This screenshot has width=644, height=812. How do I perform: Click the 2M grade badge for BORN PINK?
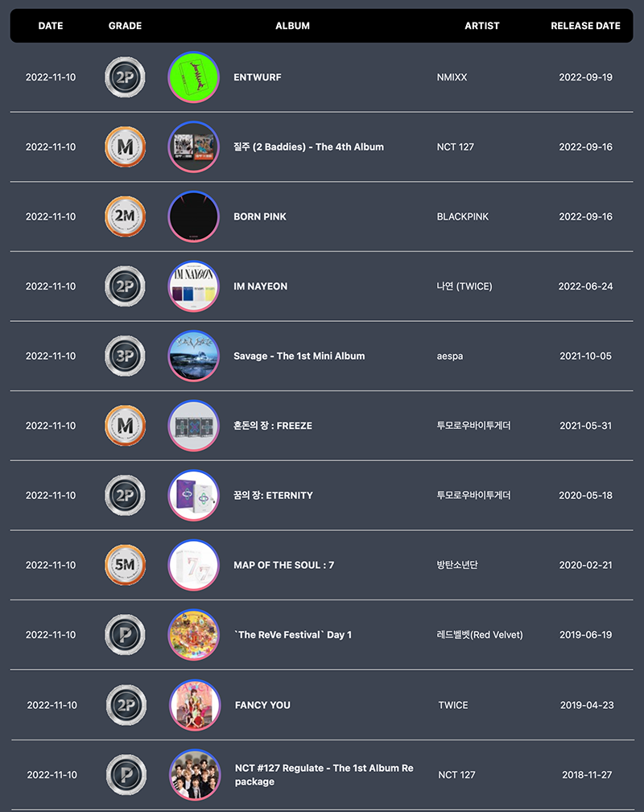(125, 216)
